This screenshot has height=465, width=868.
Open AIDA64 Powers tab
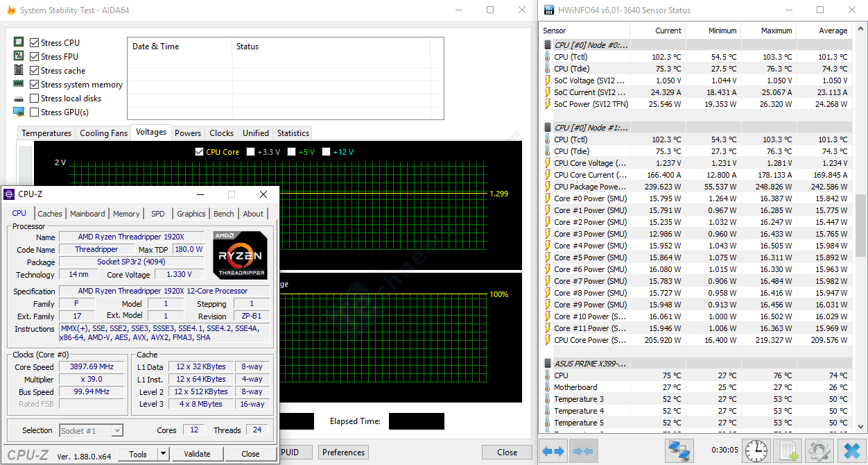click(x=188, y=133)
